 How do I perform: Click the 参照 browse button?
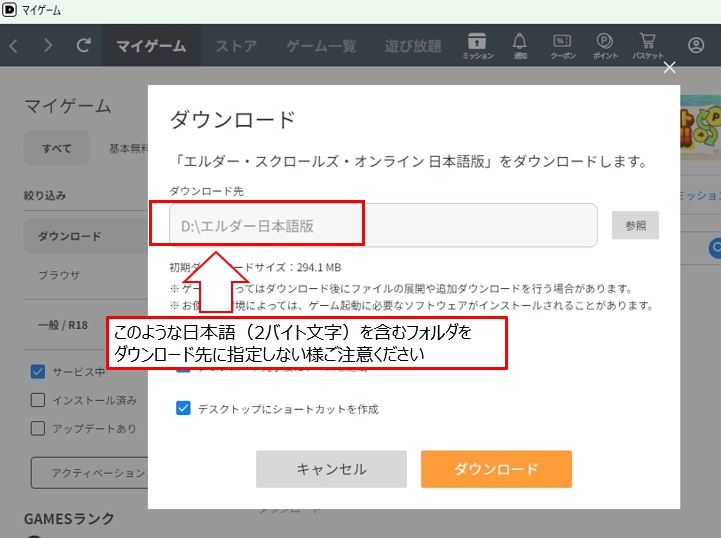pyautogui.click(x=635, y=225)
